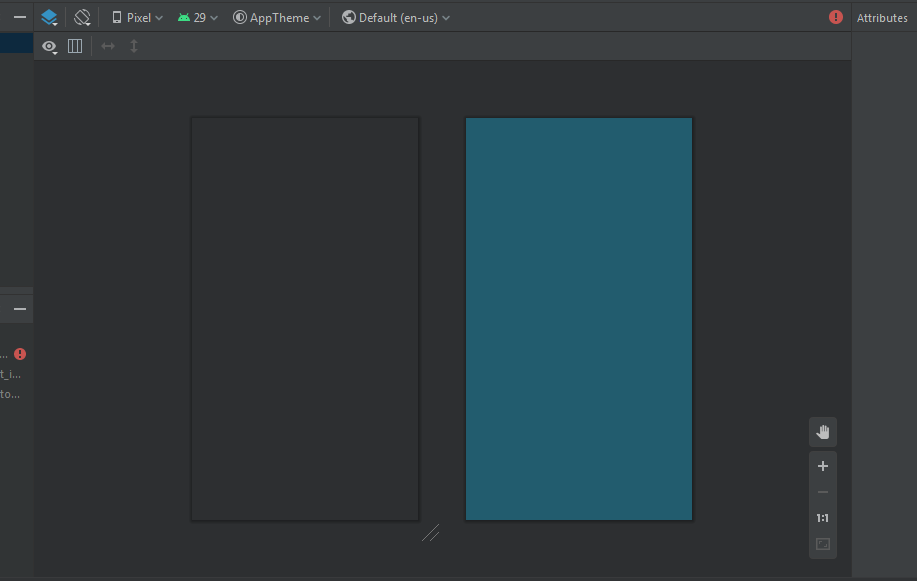The width and height of the screenshot is (917, 581).
Task: Open the Attributes panel tab
Action: (882, 18)
